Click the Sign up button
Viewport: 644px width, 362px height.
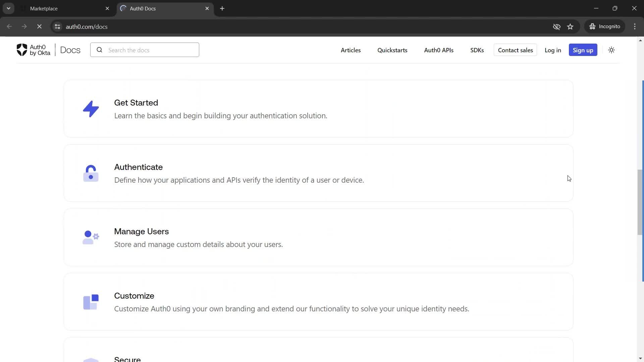583,50
